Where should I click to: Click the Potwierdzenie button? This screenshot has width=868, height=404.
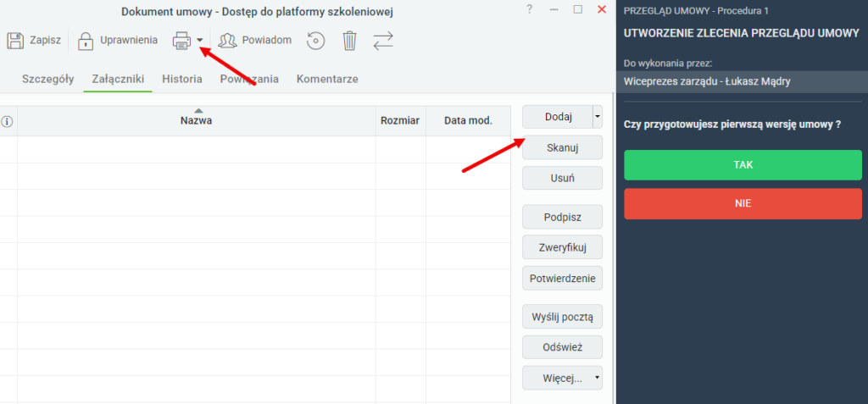click(563, 279)
